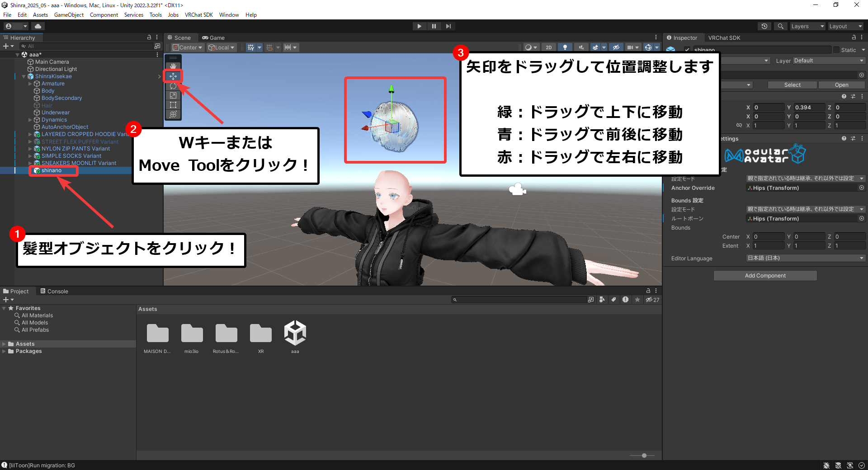Toggle scene audio mute
Screen dimensions: 868x470
click(581, 47)
